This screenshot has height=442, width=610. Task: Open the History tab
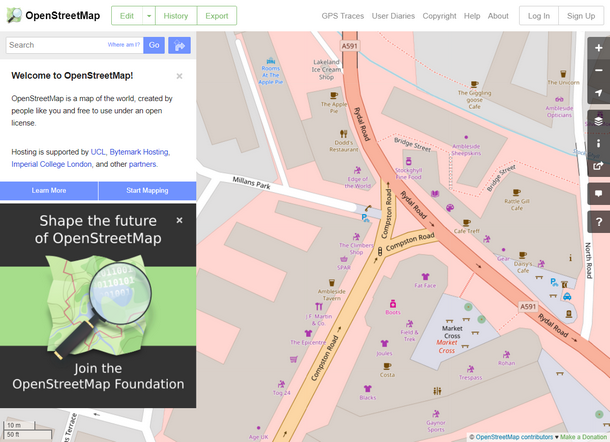tap(176, 16)
